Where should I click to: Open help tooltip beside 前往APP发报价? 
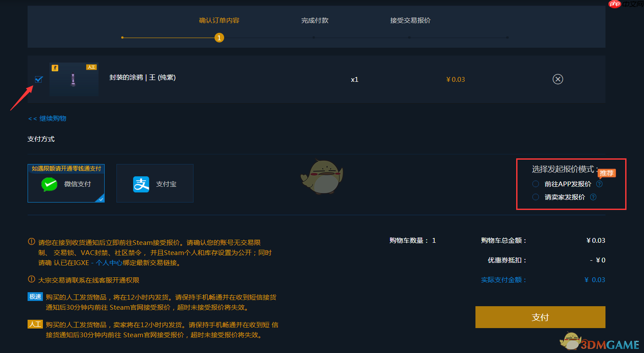[x=599, y=184]
